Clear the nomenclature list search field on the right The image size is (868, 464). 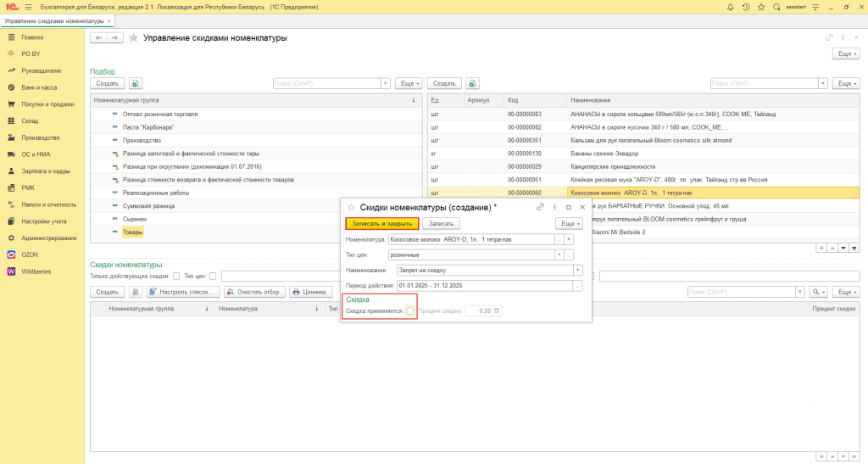coord(823,84)
